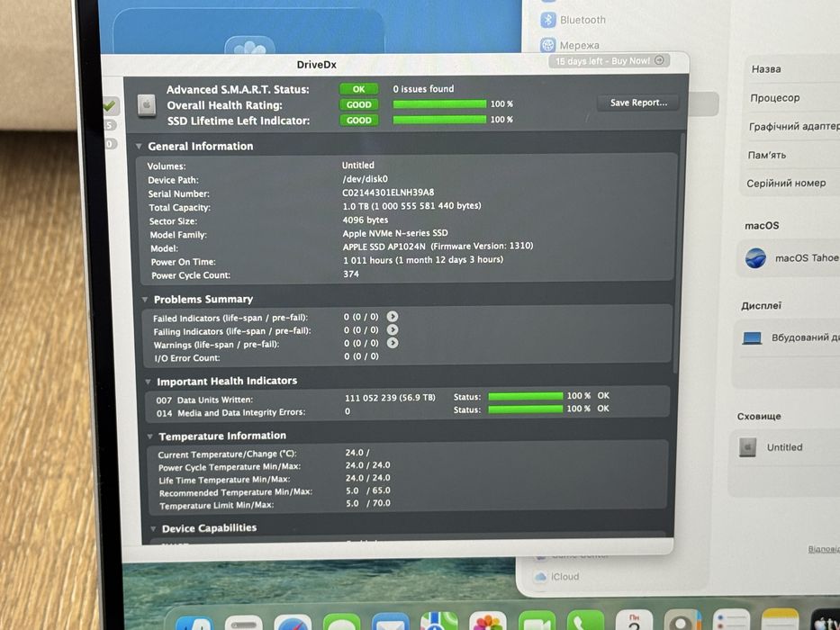Click the iCloud icon in System Settings sidebar
Image resolution: width=840 pixels, height=630 pixels.
541,576
